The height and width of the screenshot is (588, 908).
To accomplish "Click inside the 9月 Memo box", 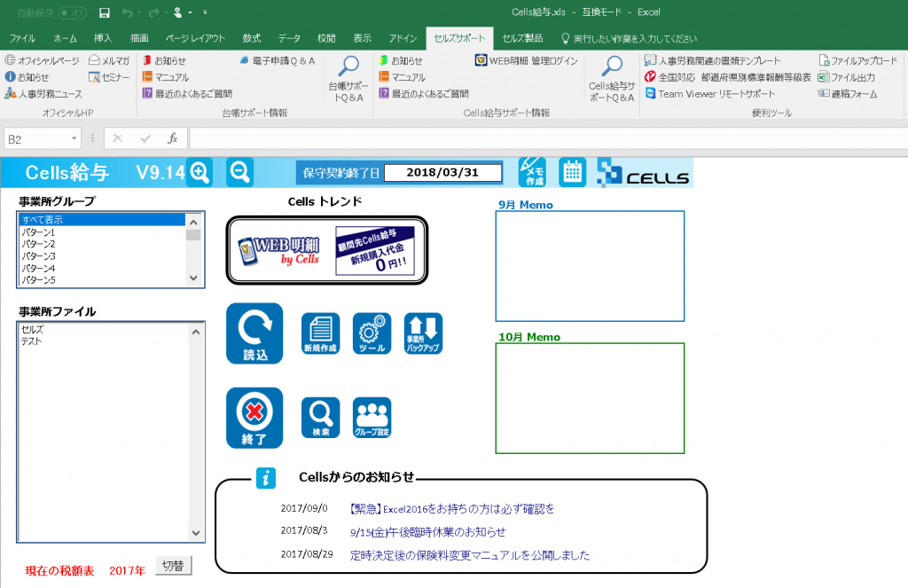I will (x=590, y=266).
